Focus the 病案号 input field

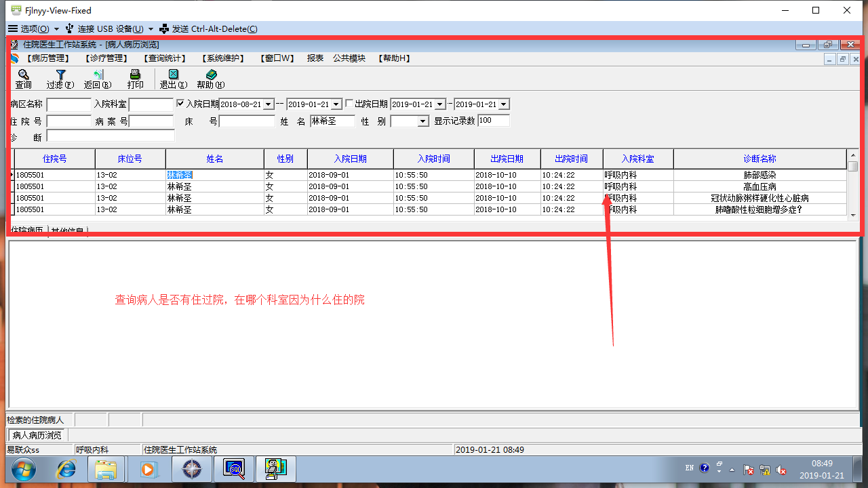(151, 121)
